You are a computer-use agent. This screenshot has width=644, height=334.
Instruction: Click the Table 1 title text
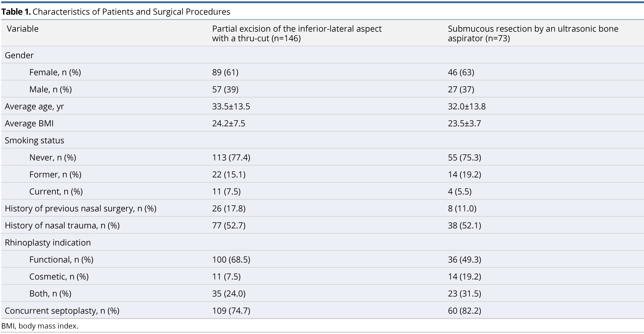pyautogui.click(x=116, y=12)
